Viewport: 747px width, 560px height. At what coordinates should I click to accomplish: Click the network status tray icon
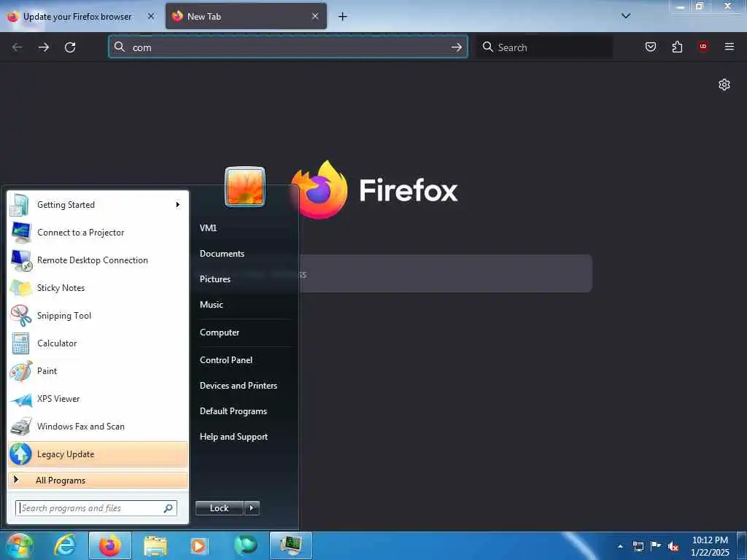pos(638,546)
